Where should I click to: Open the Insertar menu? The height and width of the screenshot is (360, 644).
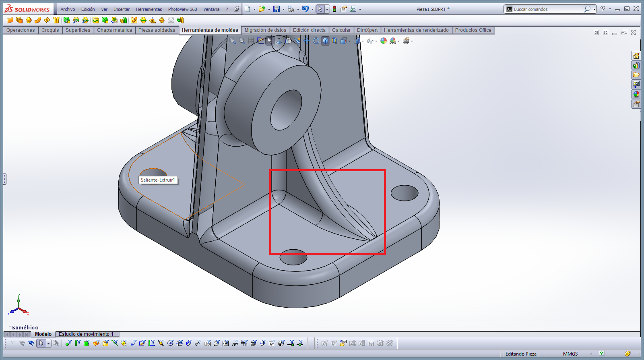(x=122, y=9)
